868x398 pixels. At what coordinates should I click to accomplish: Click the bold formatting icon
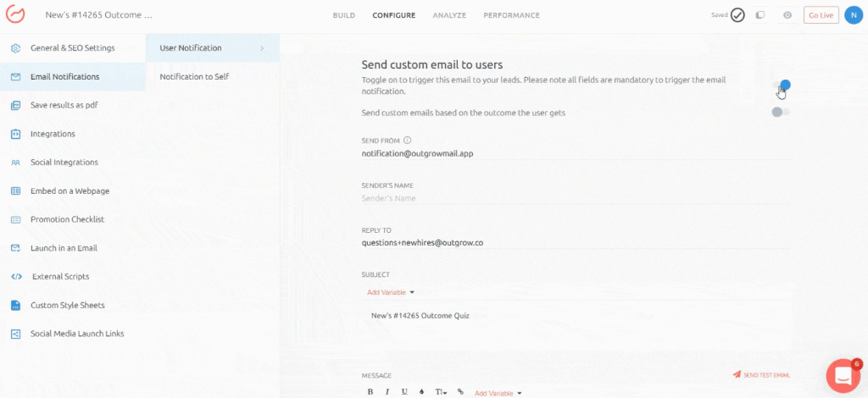click(370, 392)
